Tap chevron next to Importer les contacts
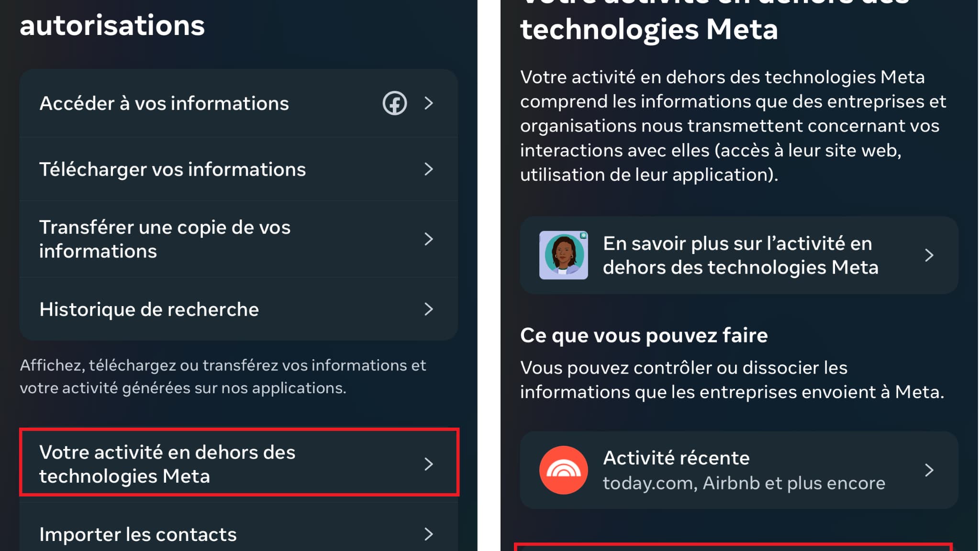Image resolution: width=980 pixels, height=551 pixels. coord(428,534)
